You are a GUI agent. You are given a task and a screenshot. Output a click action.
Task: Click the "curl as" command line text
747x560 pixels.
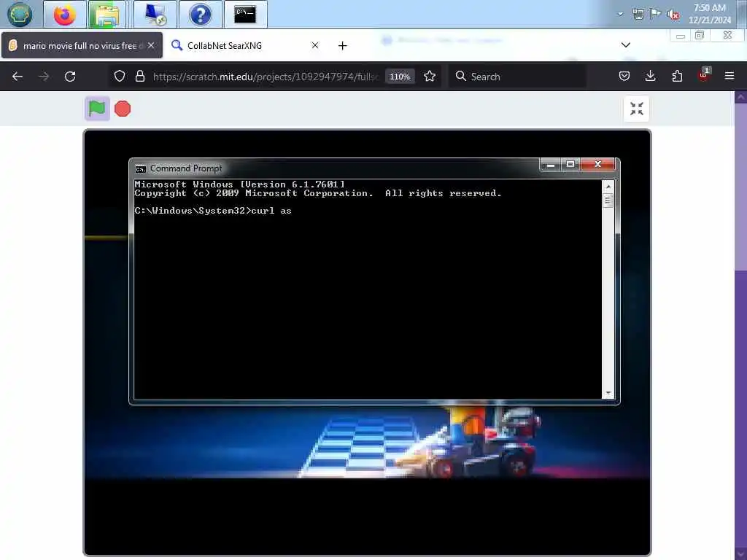[271, 211]
